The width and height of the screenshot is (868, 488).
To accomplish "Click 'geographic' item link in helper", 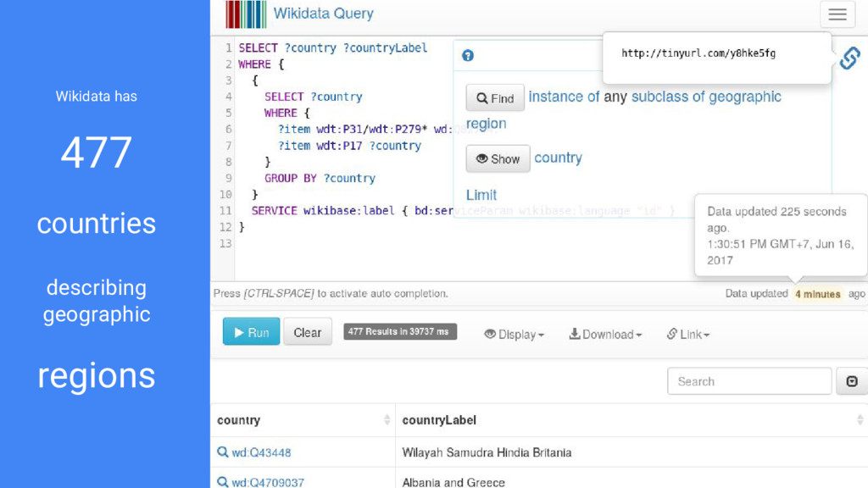I will [744, 97].
